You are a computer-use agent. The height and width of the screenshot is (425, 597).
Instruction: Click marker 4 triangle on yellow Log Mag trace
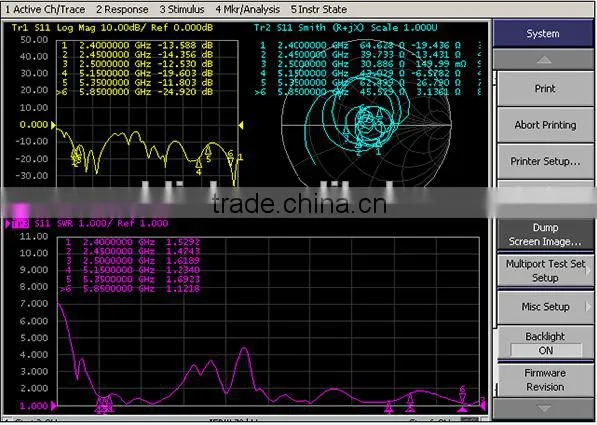pos(198,164)
